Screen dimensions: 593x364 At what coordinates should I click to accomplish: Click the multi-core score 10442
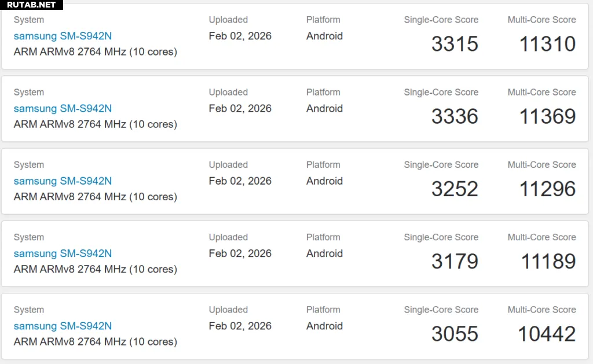(x=547, y=334)
